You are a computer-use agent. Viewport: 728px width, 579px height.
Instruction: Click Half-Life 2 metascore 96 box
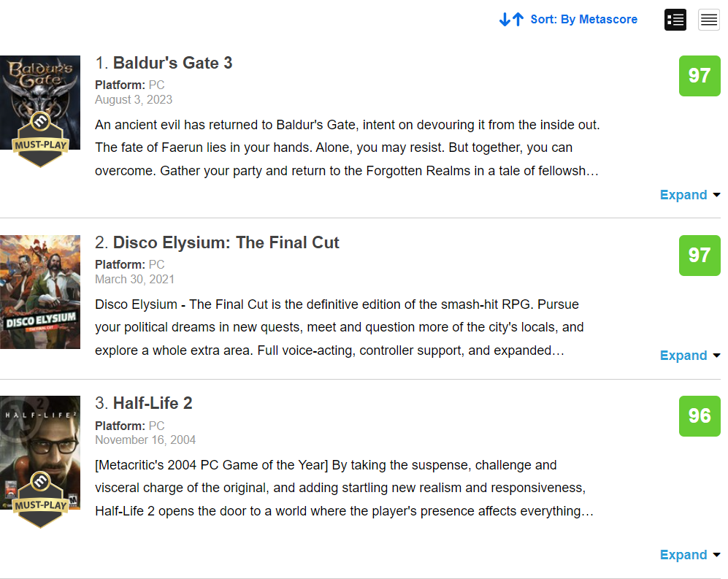click(x=699, y=416)
